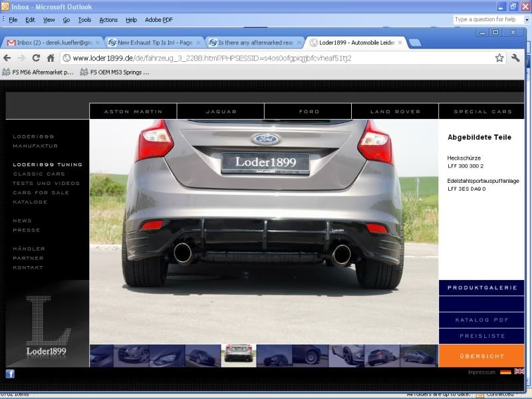The height and width of the screenshot is (399, 532).
Task: Open Presse in sidebar
Action: click(27, 230)
